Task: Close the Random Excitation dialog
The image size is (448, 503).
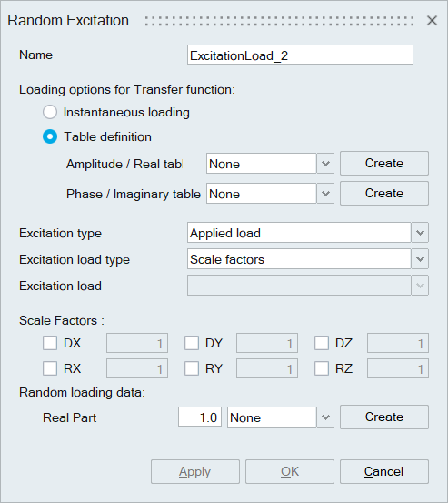Action: pyautogui.click(x=432, y=21)
